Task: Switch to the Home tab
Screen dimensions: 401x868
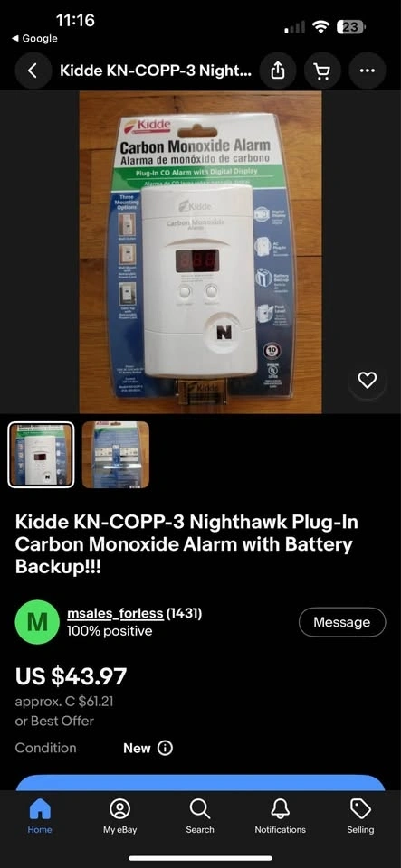Action: pyautogui.click(x=40, y=816)
